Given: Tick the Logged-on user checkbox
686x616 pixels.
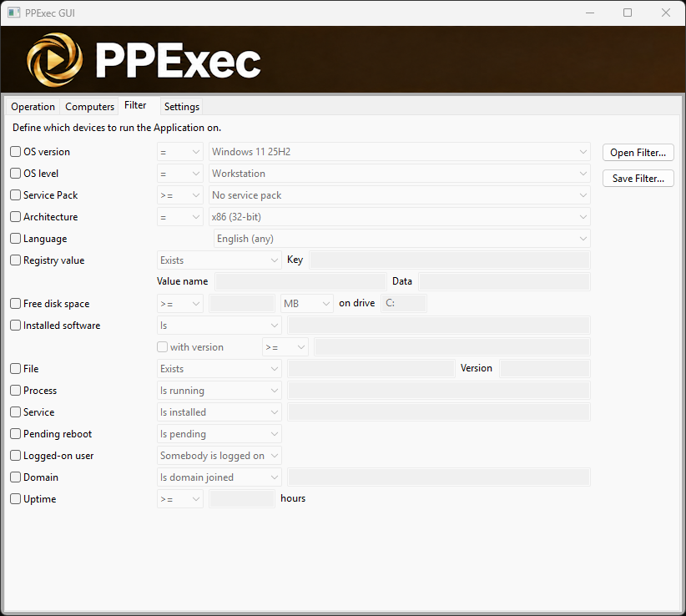Looking at the screenshot, I should [15, 456].
